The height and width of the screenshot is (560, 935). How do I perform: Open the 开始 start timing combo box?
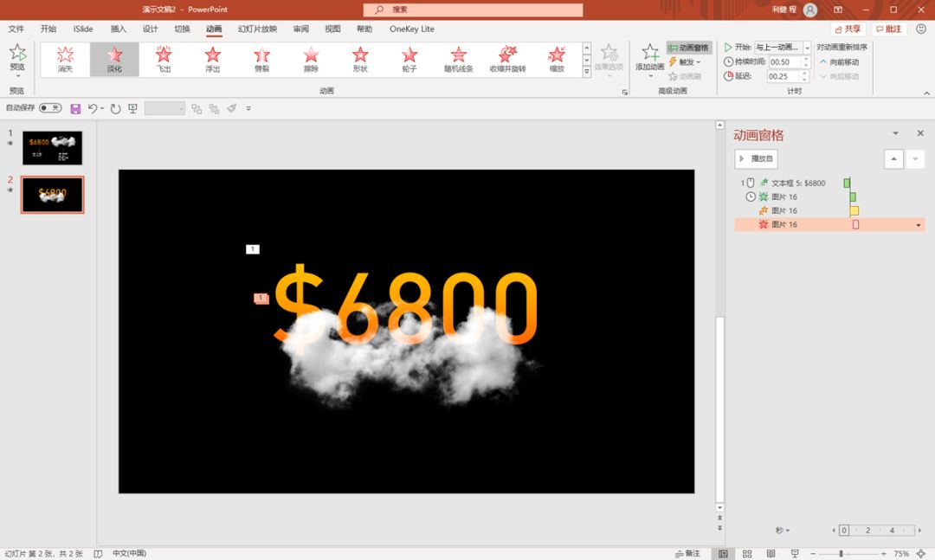coord(783,47)
